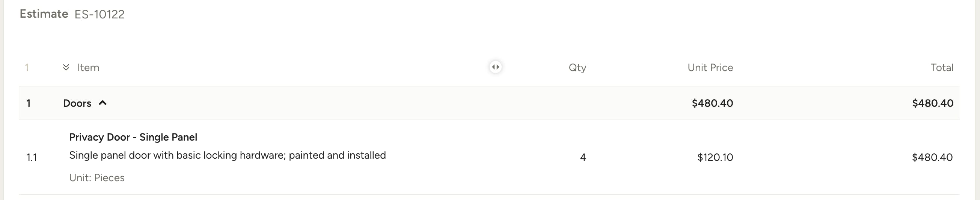Click the Unit: Pieces label
Viewport: 980px width, 200px height.
pos(97,178)
